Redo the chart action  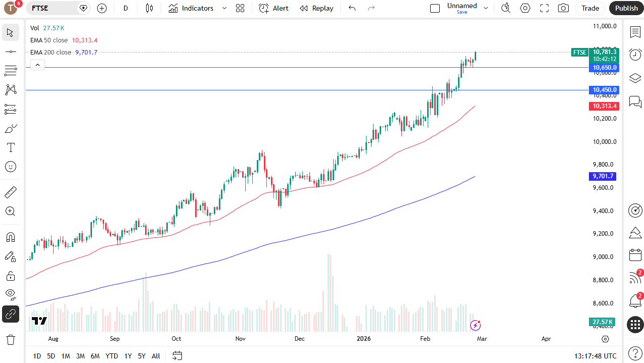[x=372, y=8]
